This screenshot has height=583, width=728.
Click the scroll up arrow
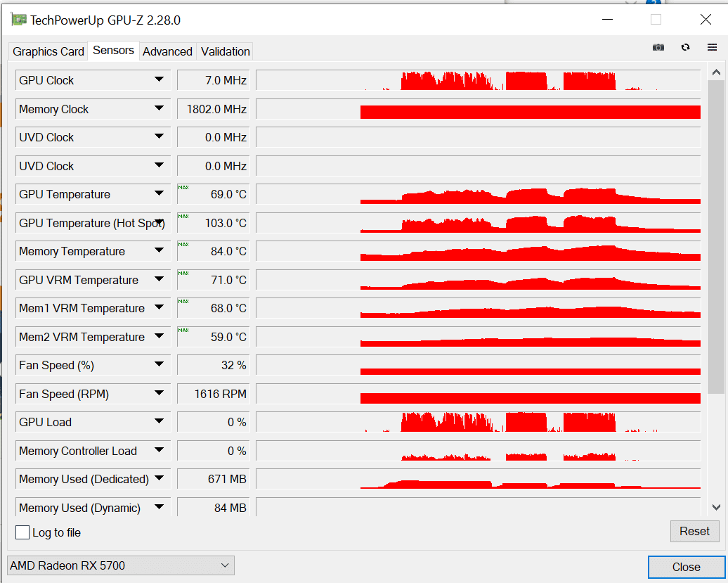(x=716, y=72)
